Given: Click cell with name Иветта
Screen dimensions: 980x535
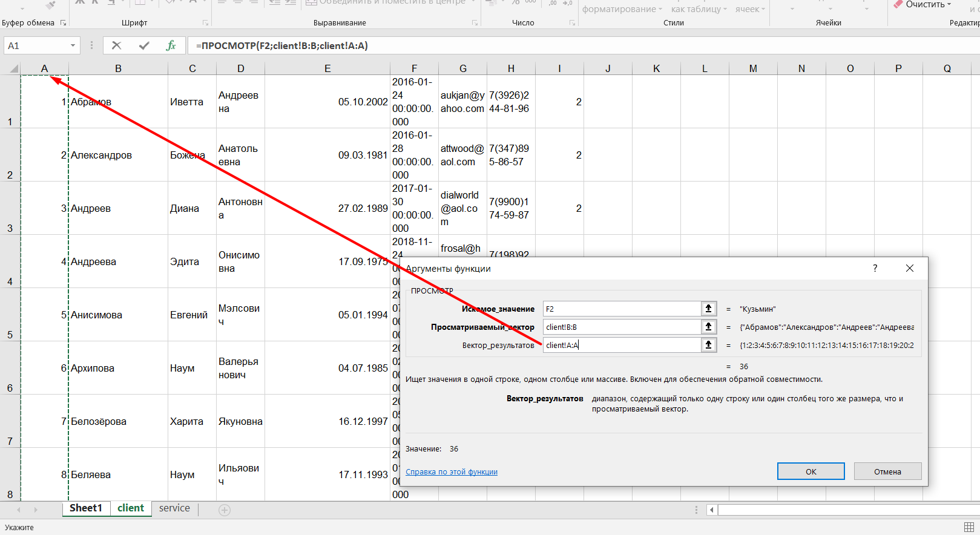Looking at the screenshot, I should [192, 102].
